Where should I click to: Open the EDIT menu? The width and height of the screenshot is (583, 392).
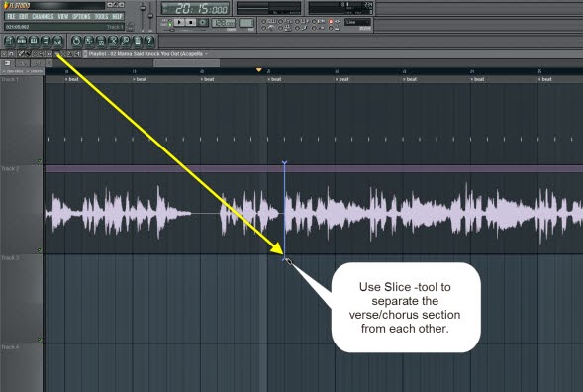click(24, 17)
